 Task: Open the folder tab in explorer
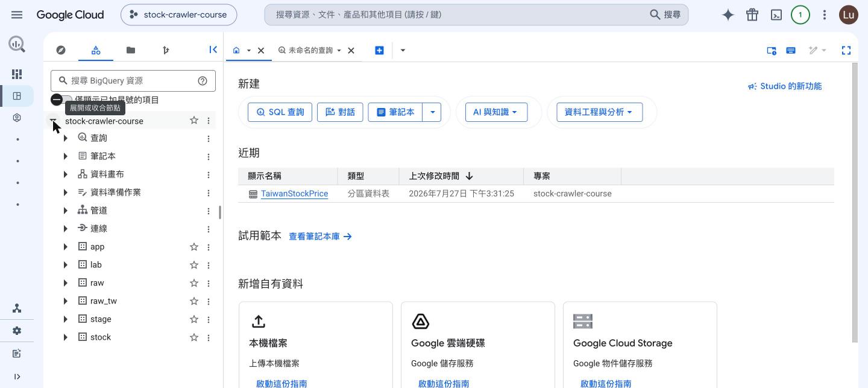click(x=131, y=50)
